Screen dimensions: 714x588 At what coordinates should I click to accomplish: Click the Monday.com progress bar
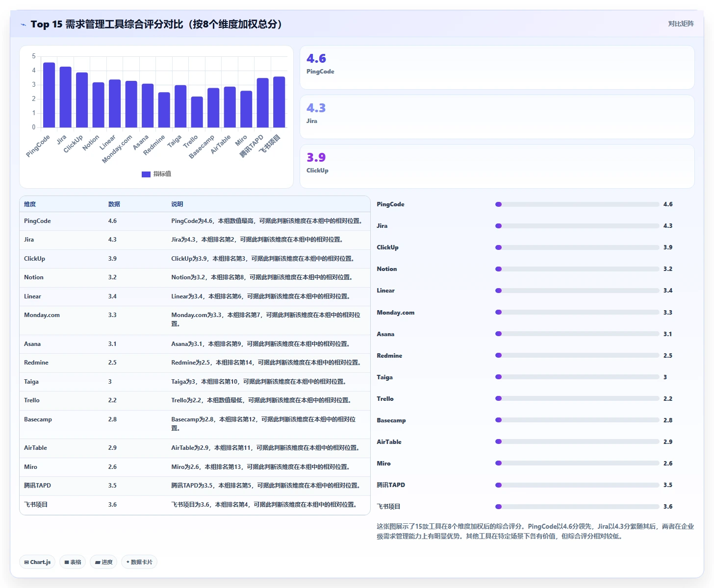[577, 312]
